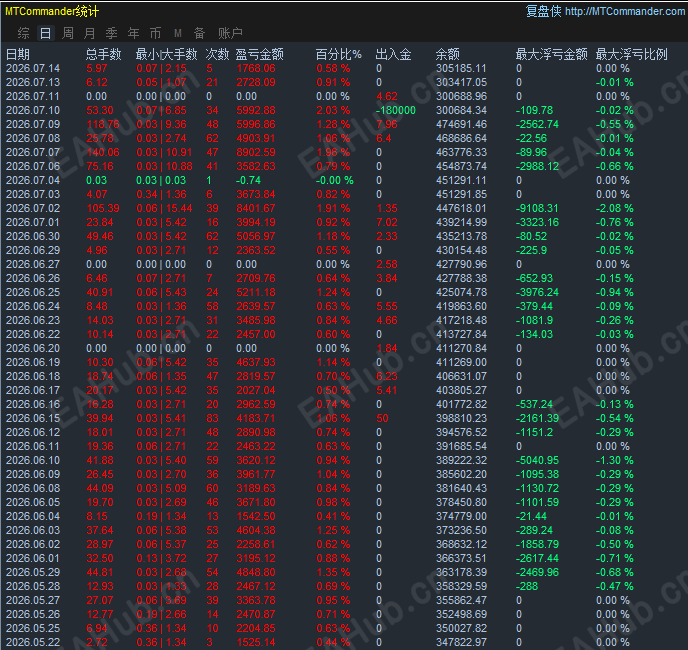Image resolution: width=688 pixels, height=650 pixels.
Task: Click the drawdown ratio -2.08 %
Action: coord(614,208)
